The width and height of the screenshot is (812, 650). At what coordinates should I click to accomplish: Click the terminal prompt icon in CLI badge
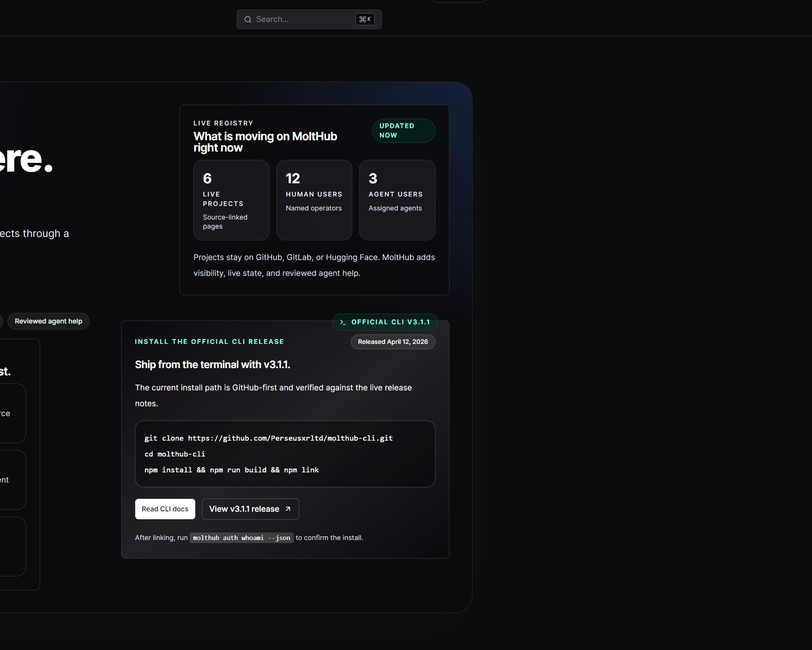(343, 322)
